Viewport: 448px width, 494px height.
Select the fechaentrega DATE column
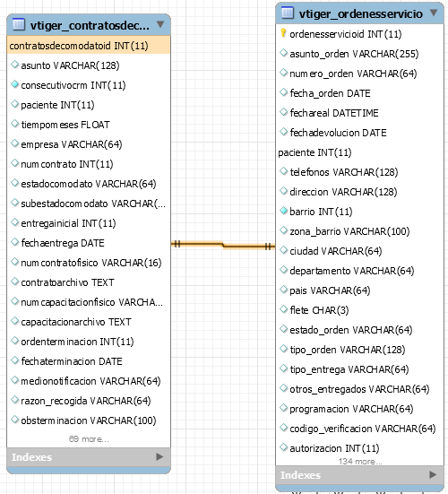coord(89,243)
